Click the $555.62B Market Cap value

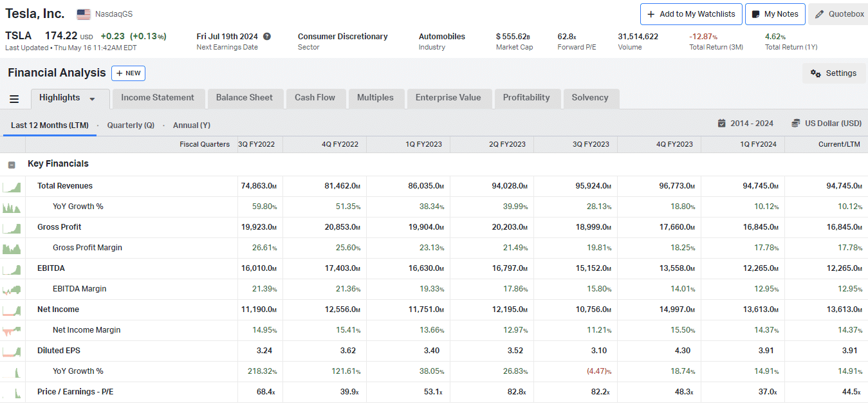click(x=513, y=37)
